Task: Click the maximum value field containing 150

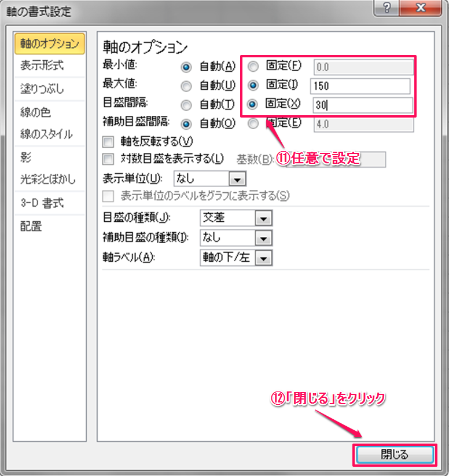Action: pyautogui.click(x=360, y=86)
